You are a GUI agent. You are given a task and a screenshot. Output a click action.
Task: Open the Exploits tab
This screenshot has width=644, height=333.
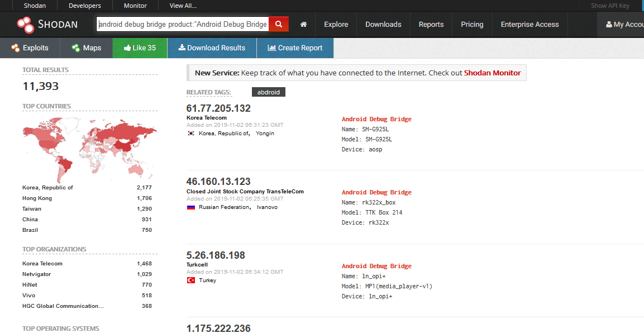point(30,48)
